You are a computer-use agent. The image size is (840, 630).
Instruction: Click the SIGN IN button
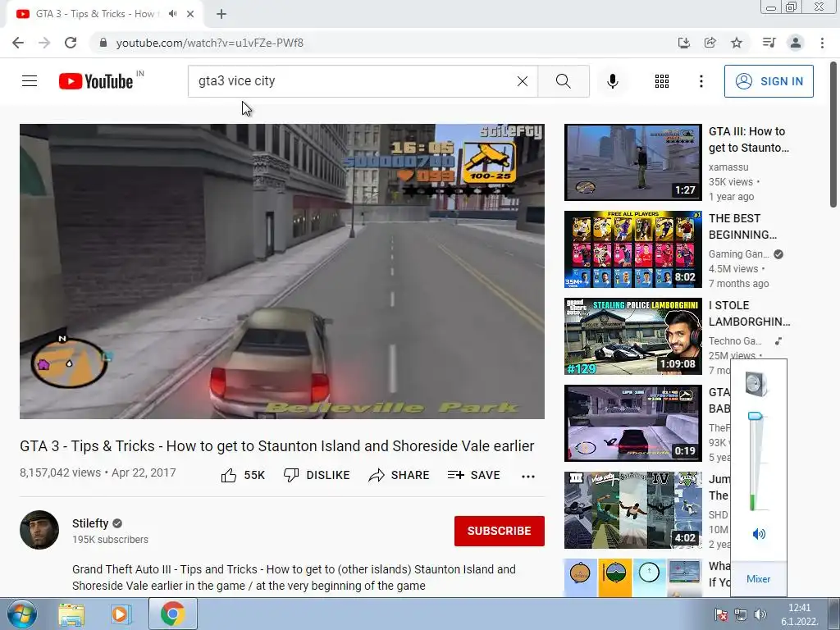click(769, 81)
